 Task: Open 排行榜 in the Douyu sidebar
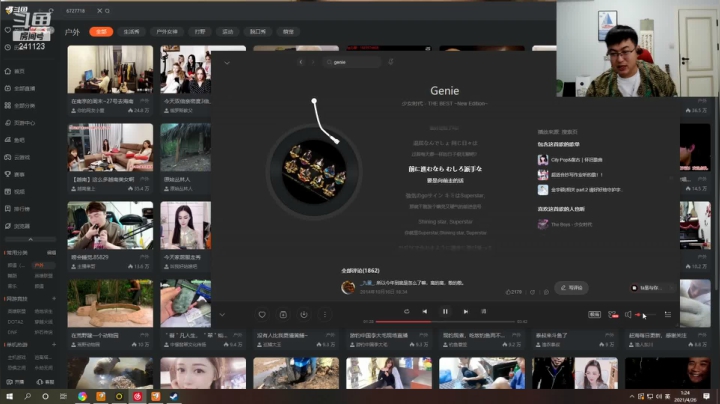tap(17, 209)
